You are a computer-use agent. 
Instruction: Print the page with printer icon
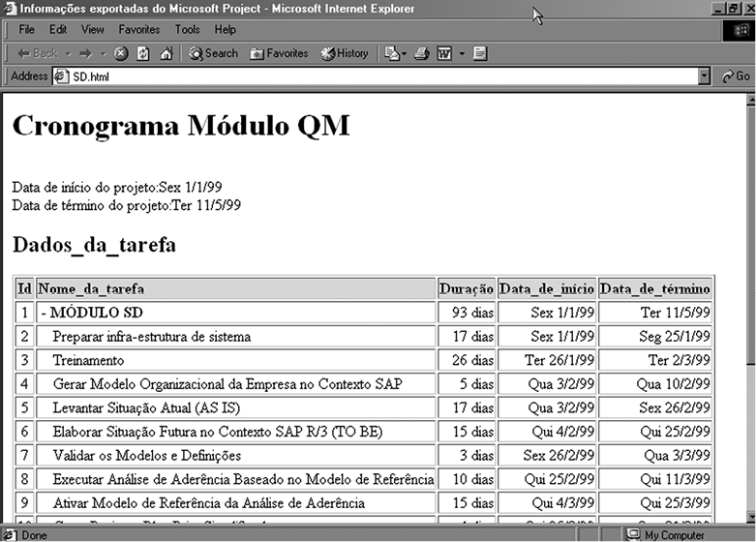point(422,53)
